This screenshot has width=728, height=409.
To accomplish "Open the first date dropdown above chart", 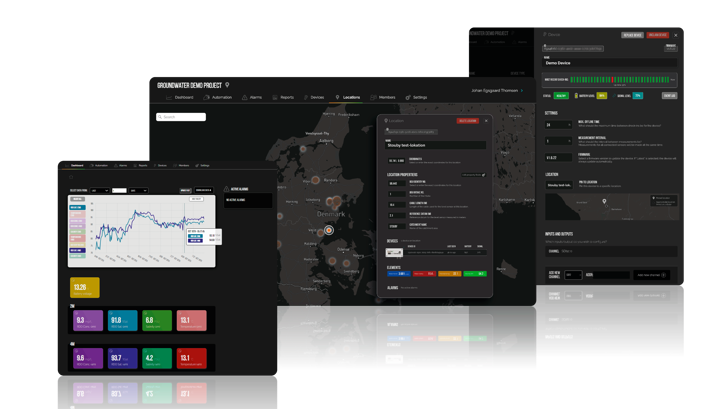I will click(101, 190).
